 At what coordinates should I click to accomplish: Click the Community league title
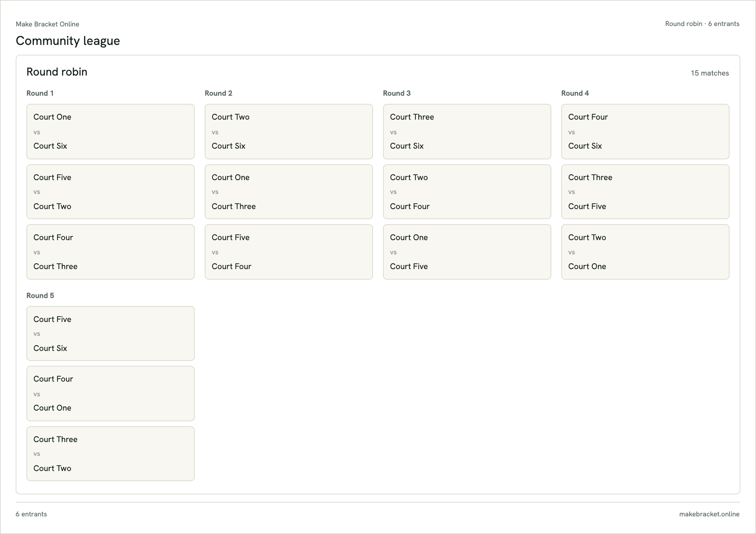click(68, 41)
